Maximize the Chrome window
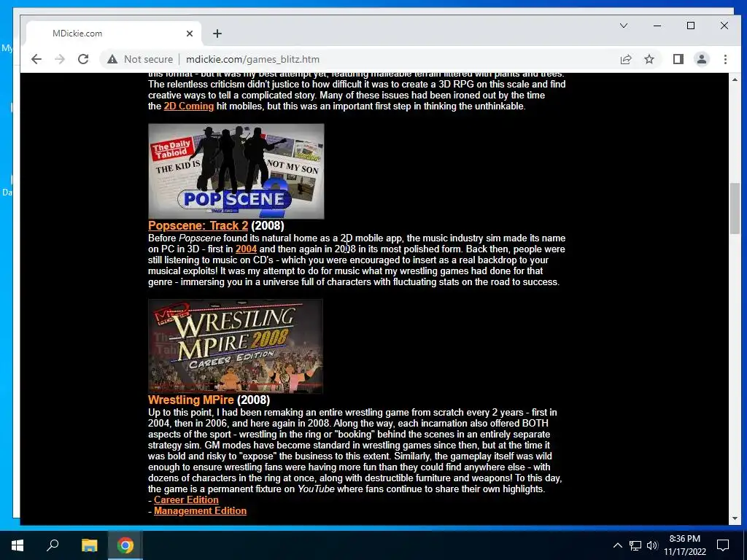Viewport: 747px width, 560px height. point(691,26)
